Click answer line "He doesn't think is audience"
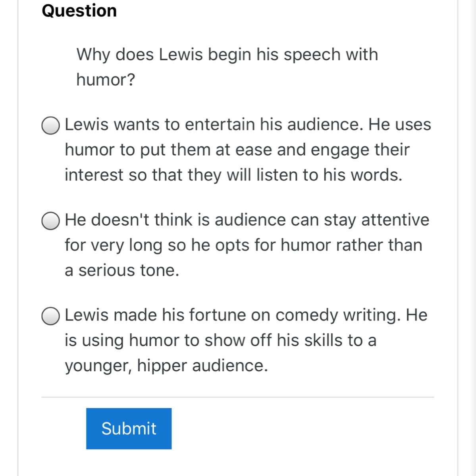Viewport: 476px width, 476px height. pos(247,220)
